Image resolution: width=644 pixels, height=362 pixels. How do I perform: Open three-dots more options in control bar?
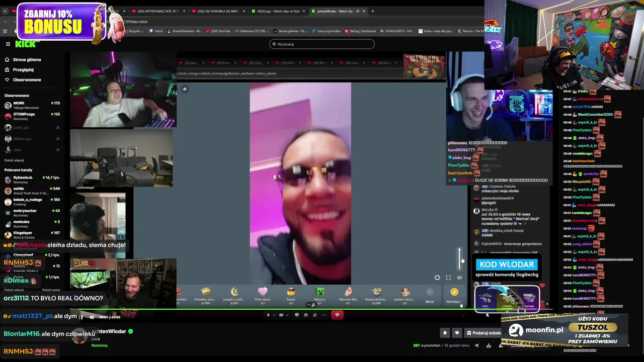coord(324,315)
